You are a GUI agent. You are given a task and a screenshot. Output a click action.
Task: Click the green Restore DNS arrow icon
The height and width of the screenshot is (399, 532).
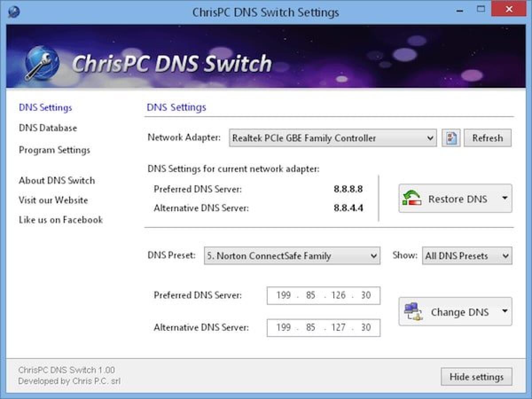[x=412, y=198]
